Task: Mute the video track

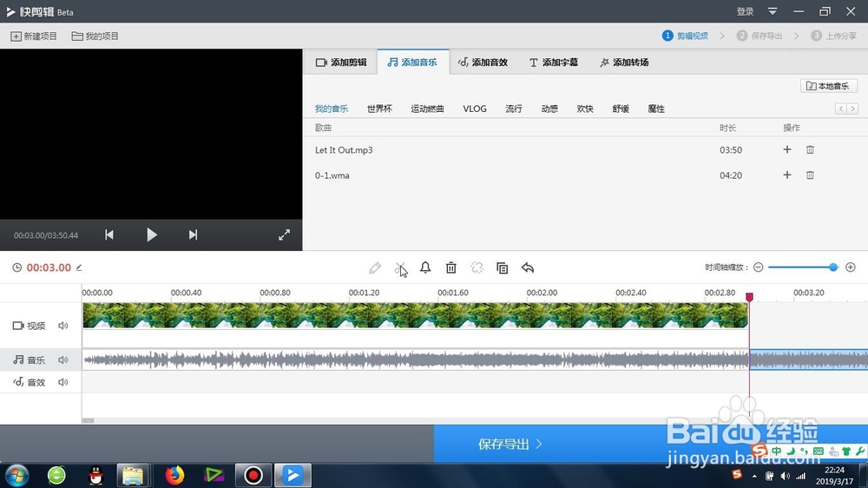Action: point(63,326)
